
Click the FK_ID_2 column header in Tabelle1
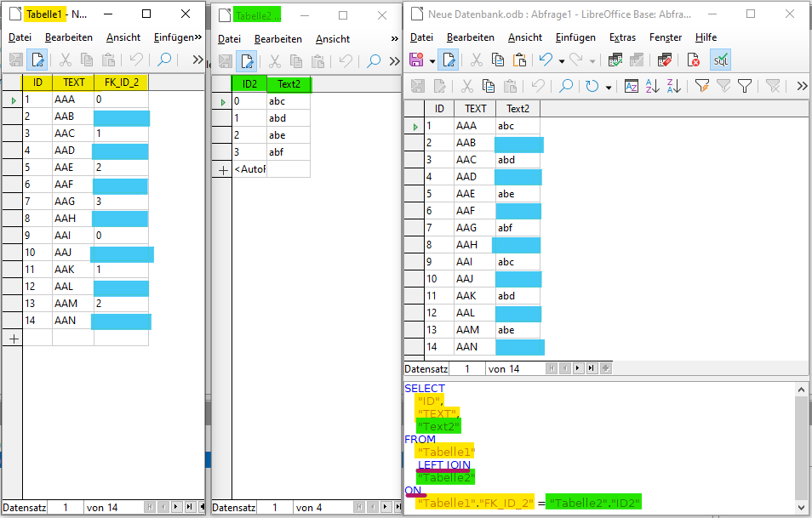[x=121, y=83]
